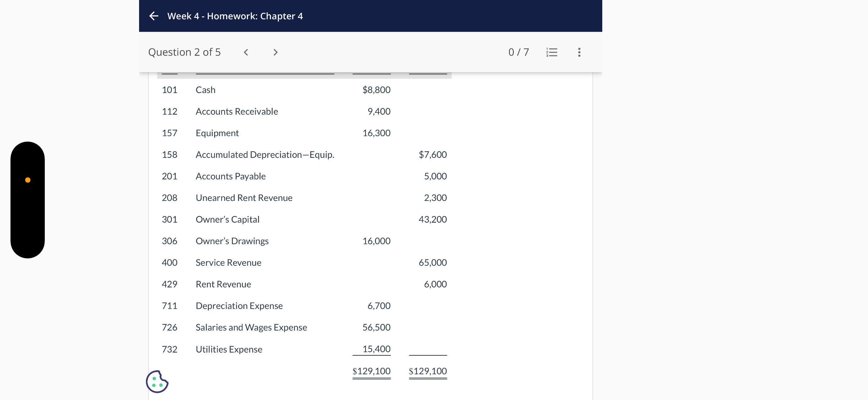Image resolution: width=868 pixels, height=400 pixels.
Task: Open the cookie preferences icon
Action: pos(157,381)
